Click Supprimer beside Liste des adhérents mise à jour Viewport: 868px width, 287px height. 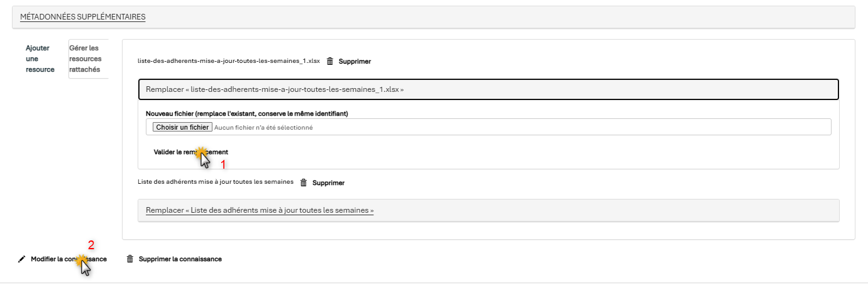click(x=328, y=183)
